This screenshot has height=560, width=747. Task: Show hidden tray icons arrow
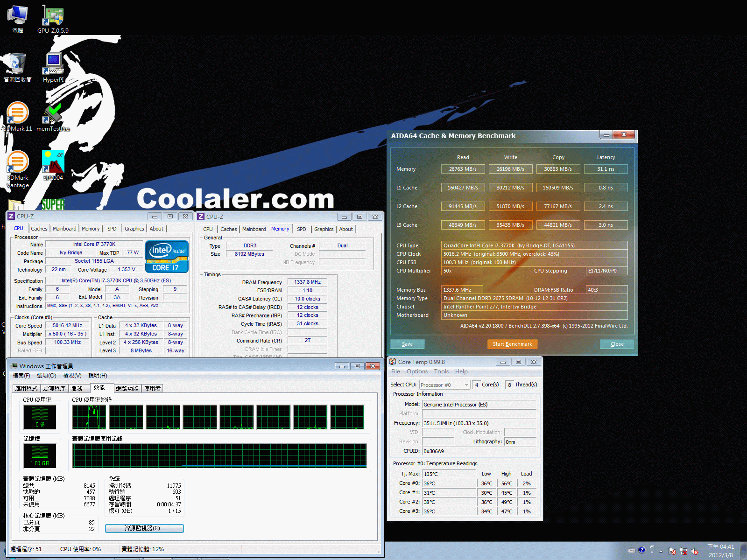661,551
